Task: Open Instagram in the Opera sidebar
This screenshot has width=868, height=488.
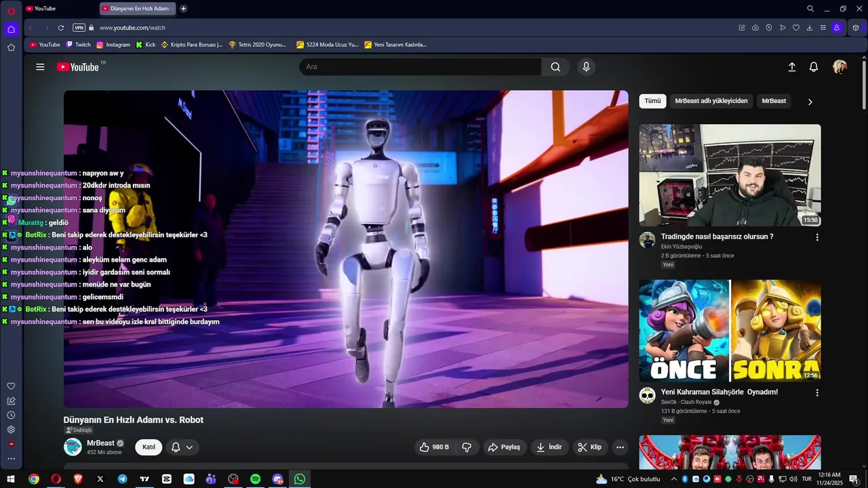Action: coord(11,220)
